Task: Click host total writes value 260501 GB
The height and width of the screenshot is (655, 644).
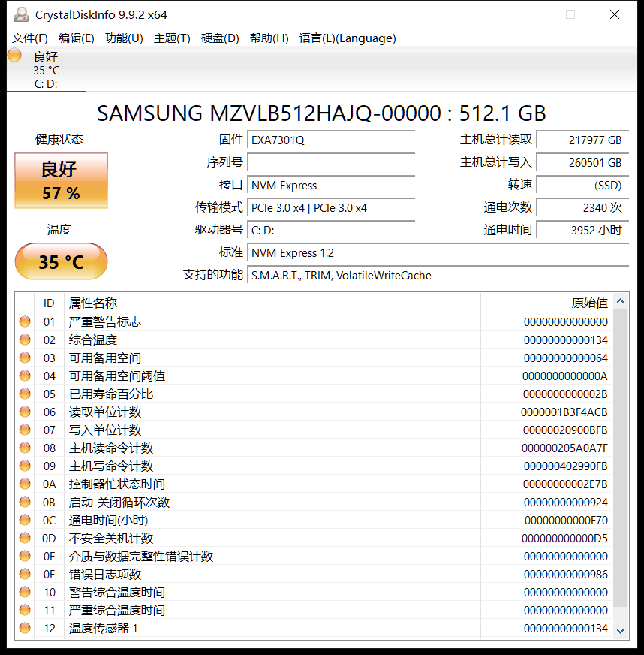Action: 582,162
